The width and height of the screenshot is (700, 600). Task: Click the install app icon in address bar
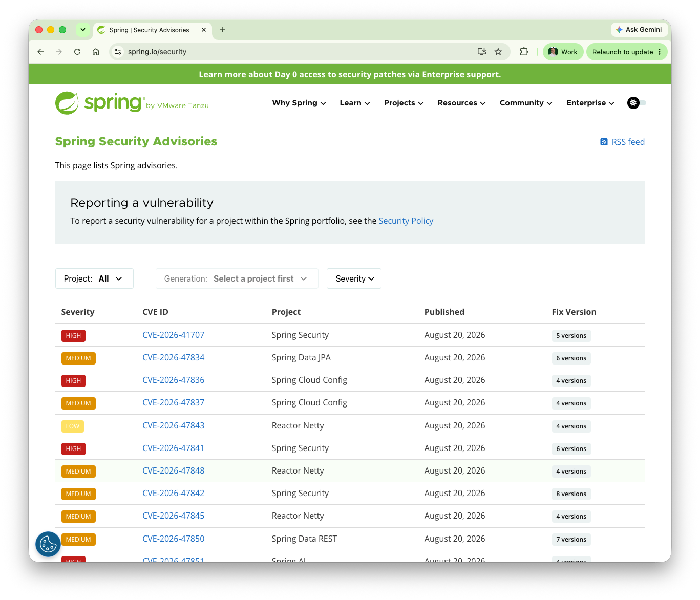point(481,52)
